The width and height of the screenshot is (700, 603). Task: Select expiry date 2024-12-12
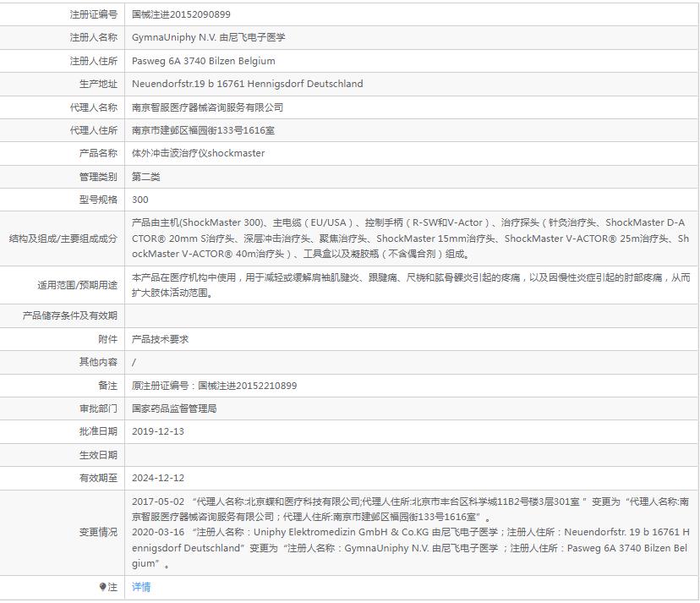pyautogui.click(x=158, y=478)
